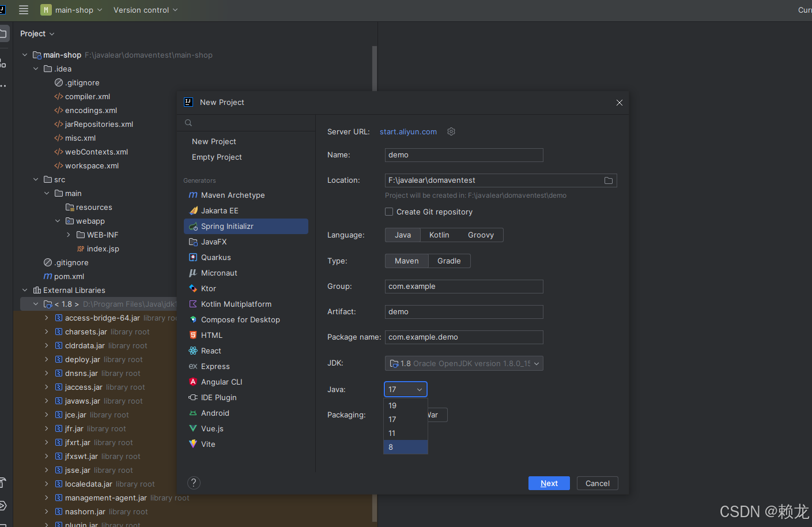This screenshot has height=527, width=812.
Task: Click the Vite icon
Action: click(x=193, y=445)
